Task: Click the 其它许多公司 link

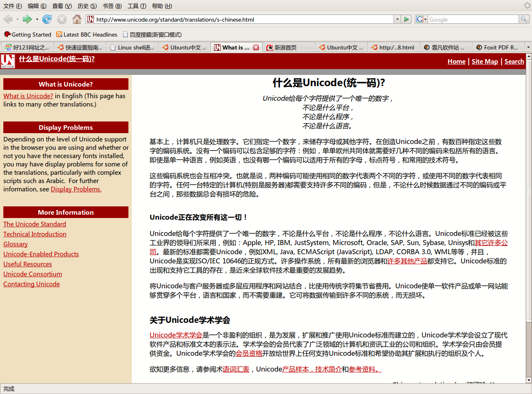Action: click(491, 243)
